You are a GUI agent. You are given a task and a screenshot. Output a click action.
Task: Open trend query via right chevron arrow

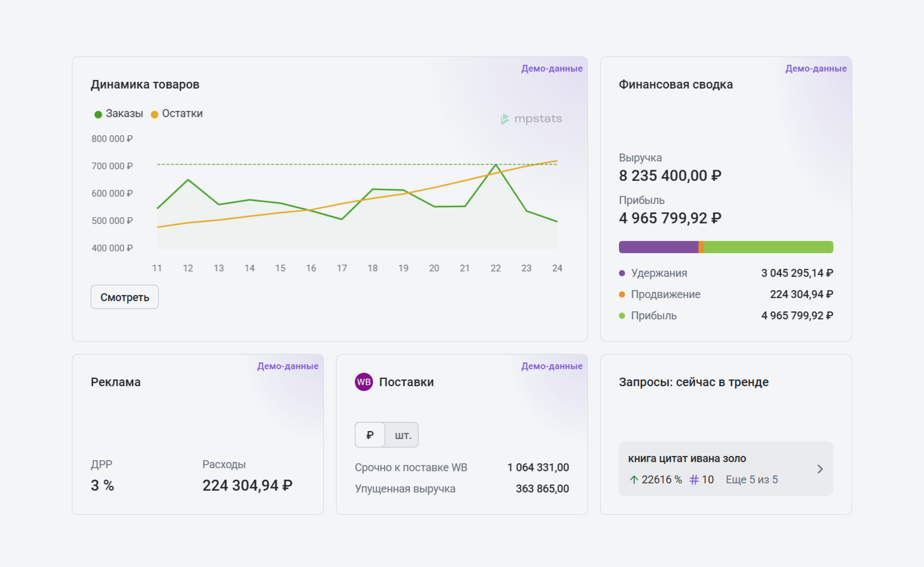coord(820,469)
